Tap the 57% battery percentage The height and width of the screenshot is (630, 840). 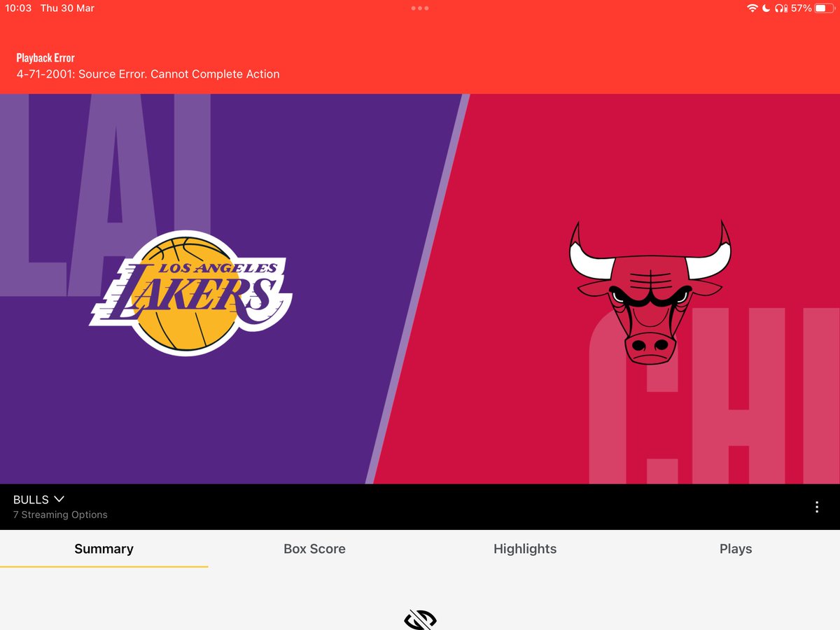click(801, 8)
